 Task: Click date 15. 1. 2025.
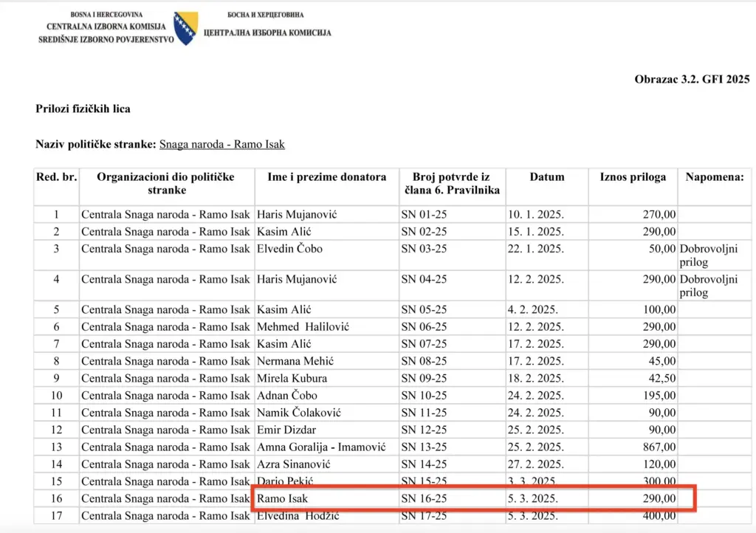(x=536, y=232)
